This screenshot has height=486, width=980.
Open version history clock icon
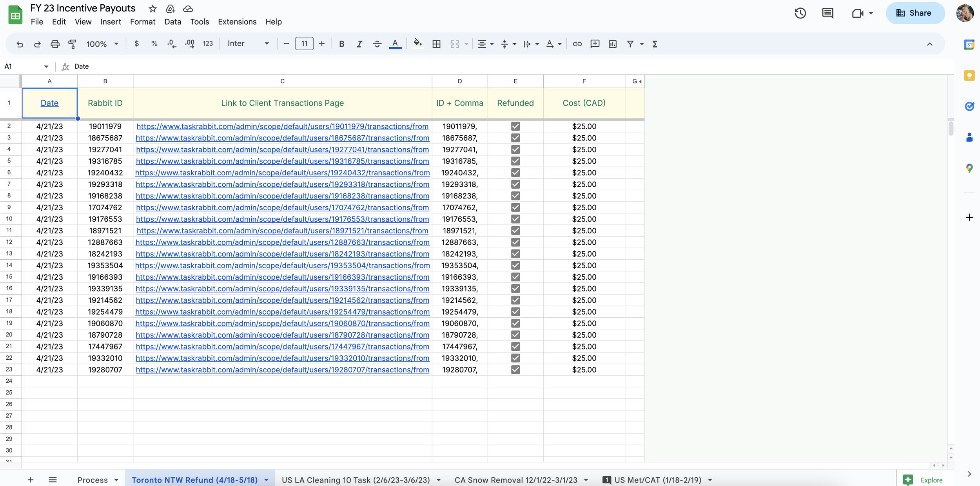point(800,13)
